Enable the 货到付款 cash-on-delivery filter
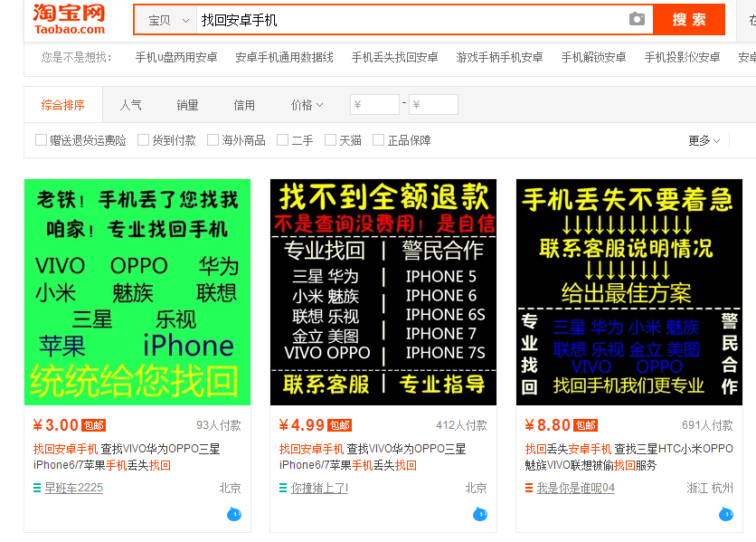This screenshot has width=756, height=542. [x=142, y=139]
